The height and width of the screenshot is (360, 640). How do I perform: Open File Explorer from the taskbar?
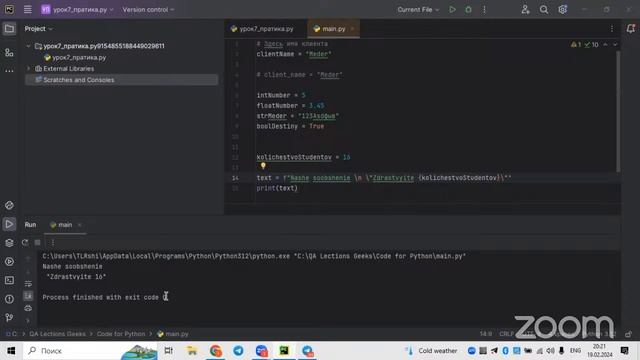click(x=191, y=351)
